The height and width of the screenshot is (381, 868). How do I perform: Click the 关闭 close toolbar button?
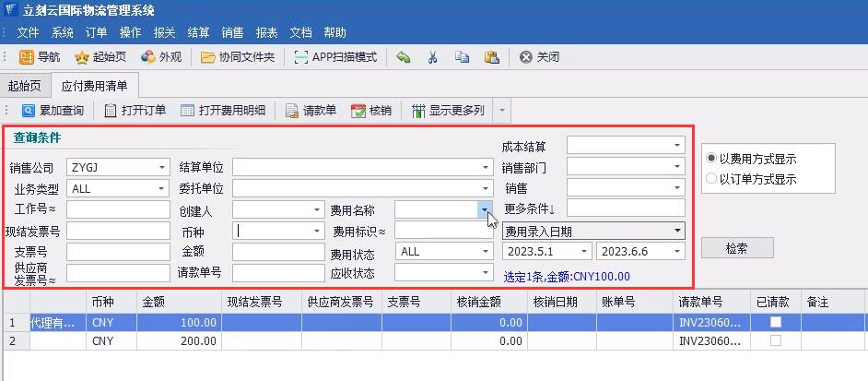click(540, 57)
